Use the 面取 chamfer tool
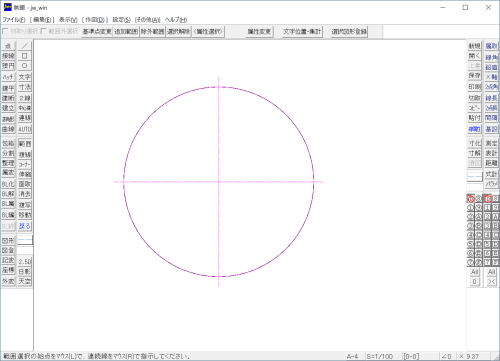 [x=25, y=184]
